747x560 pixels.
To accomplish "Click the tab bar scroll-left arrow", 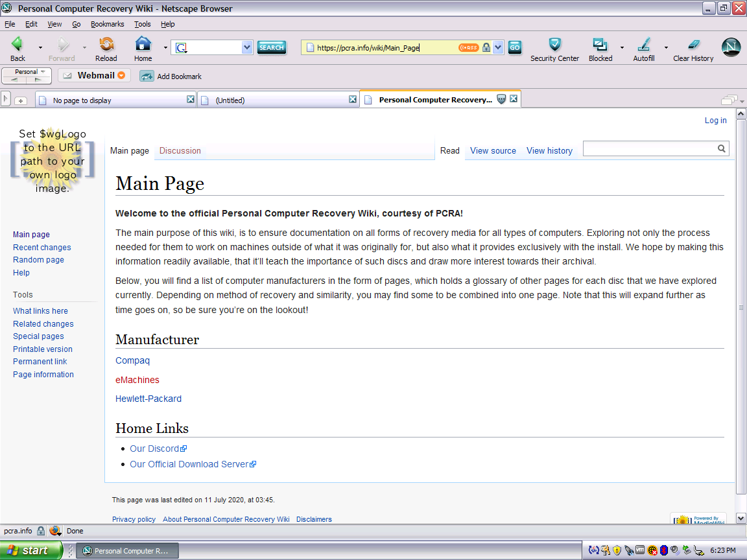I will [x=5, y=99].
